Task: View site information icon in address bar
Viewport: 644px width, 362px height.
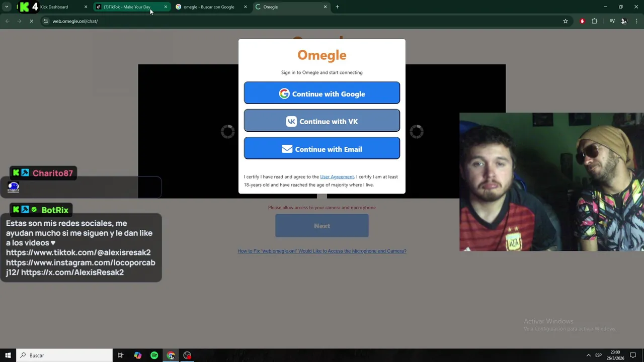Action: coord(46,21)
